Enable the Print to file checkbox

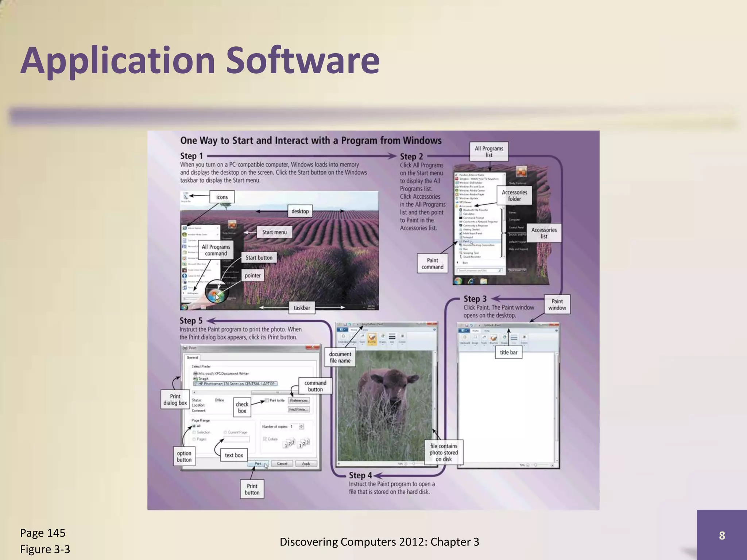click(267, 400)
